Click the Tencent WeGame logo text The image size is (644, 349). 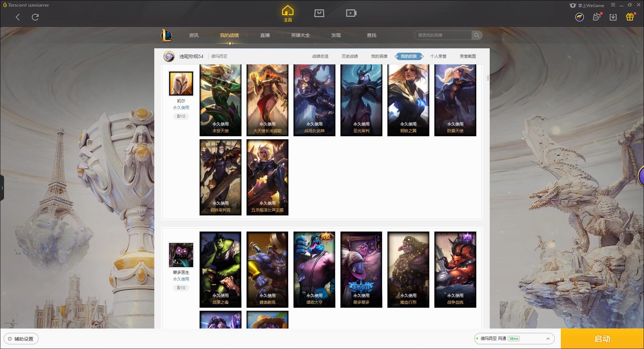[x=26, y=5]
